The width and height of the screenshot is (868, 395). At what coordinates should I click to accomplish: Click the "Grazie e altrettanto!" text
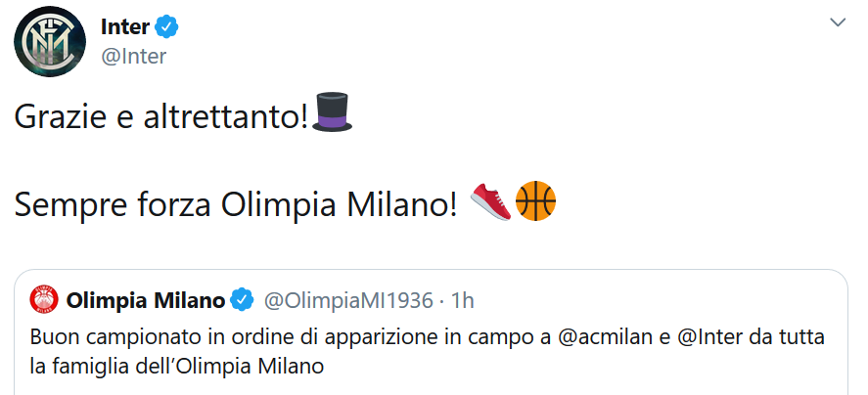[161, 118]
